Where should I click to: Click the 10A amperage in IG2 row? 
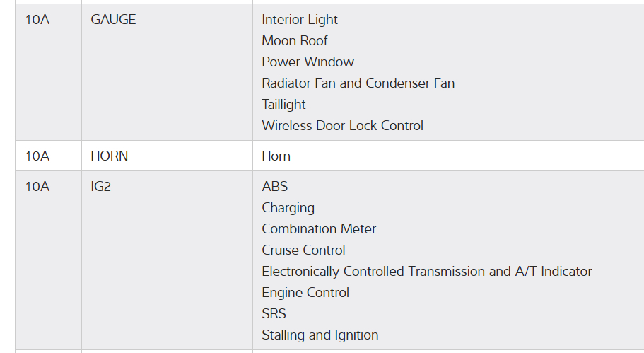[37, 187]
